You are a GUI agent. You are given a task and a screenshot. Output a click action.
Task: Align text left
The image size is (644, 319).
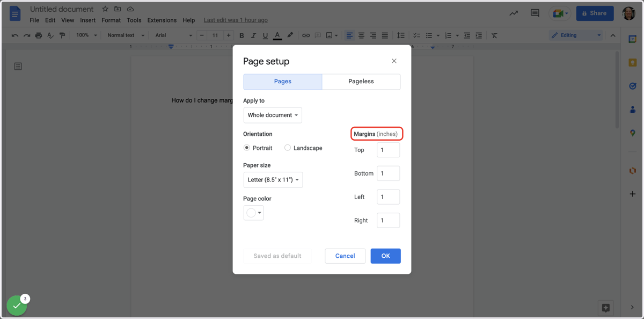[x=349, y=35]
